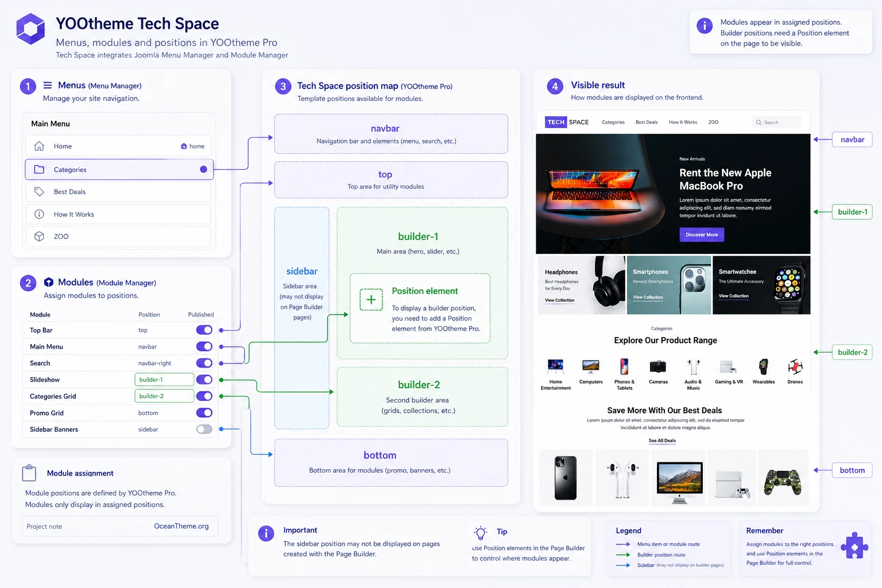This screenshot has height=588, width=882.
Task: Click the sidebar position box
Action: pyautogui.click(x=302, y=318)
